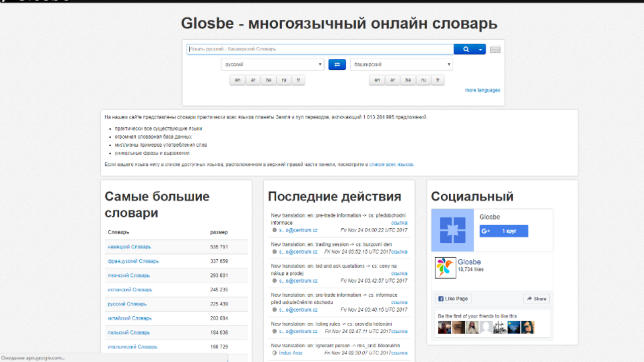Click the Facebook Share button
This screenshot has height=362, width=644.
click(x=536, y=299)
